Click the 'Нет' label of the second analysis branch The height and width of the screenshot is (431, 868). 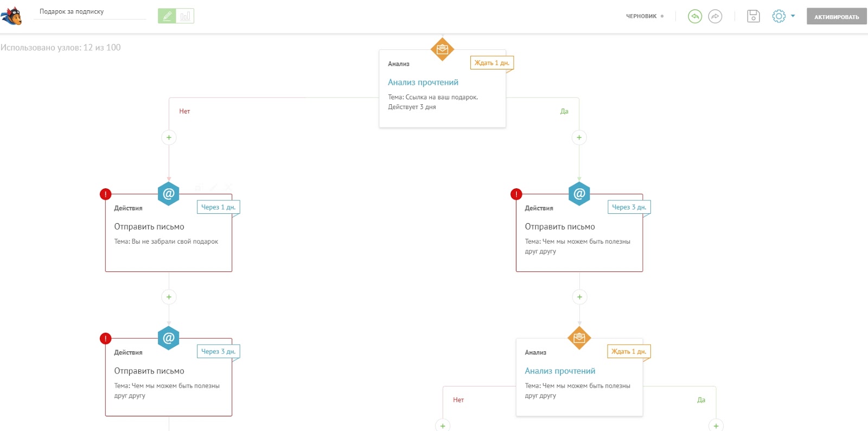[x=458, y=400]
